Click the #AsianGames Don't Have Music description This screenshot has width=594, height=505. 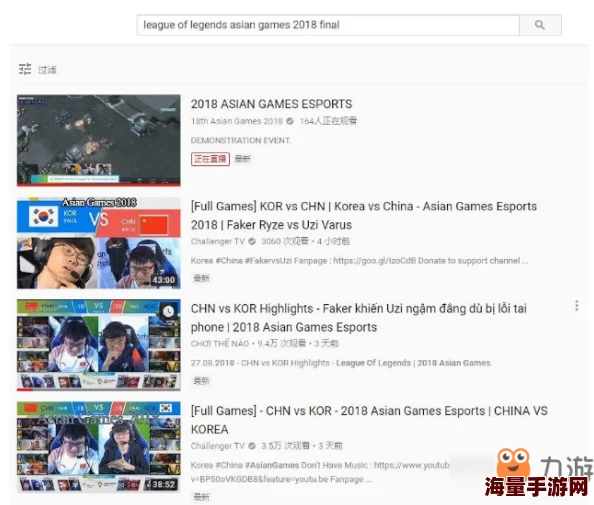[x=320, y=472]
